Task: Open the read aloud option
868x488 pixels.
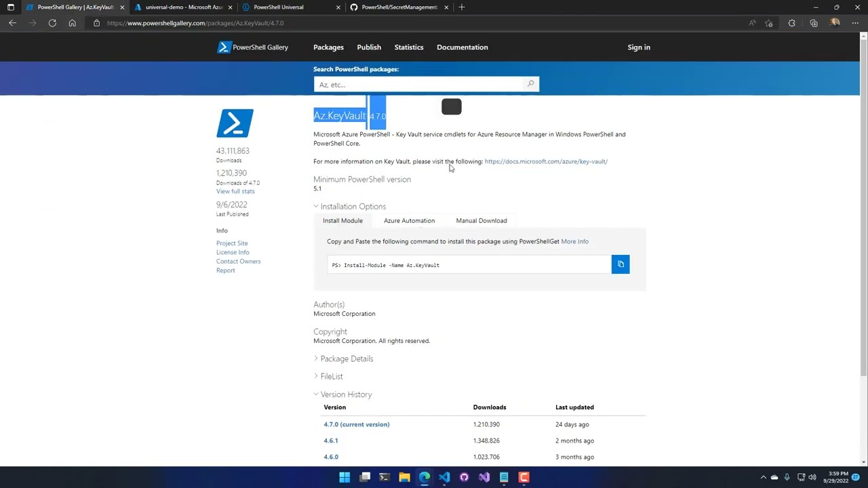Action: coord(752,23)
